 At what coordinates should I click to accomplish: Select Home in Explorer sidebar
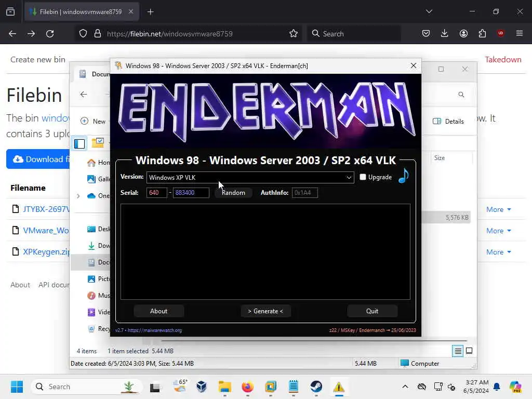tap(98, 163)
